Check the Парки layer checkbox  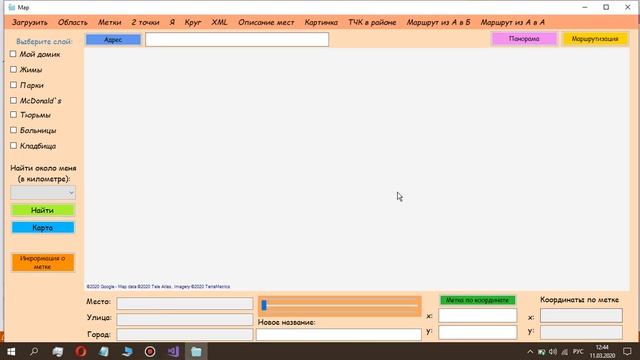click(13, 85)
